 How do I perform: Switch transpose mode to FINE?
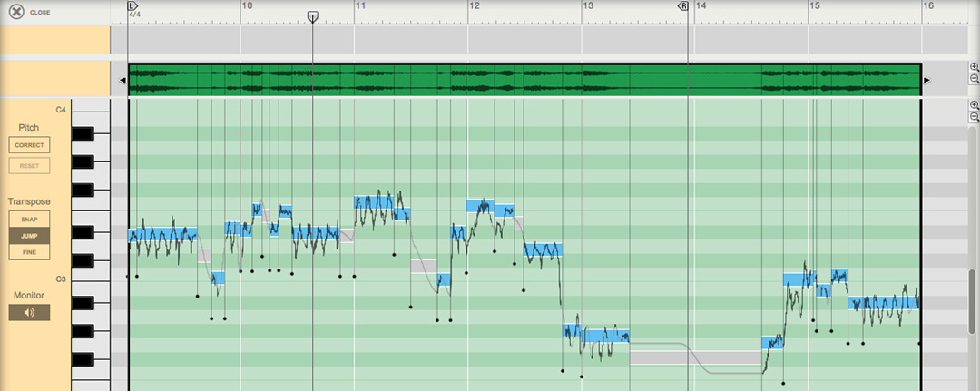(29, 251)
